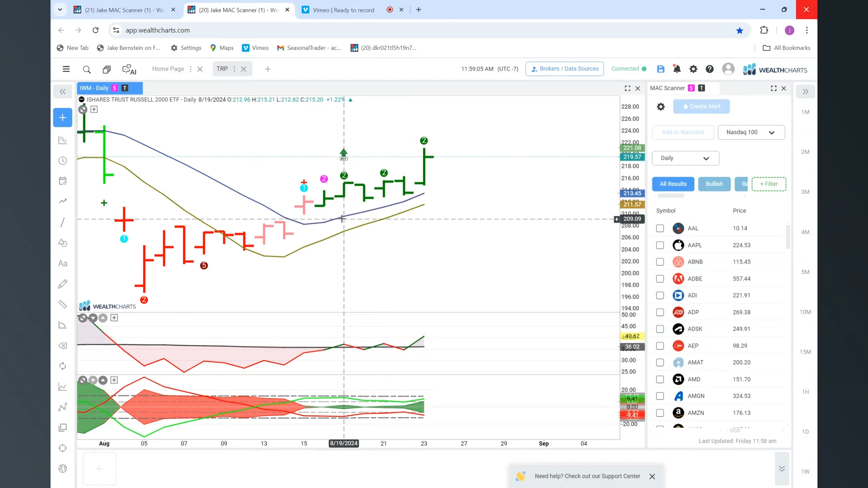Bookmark page with star icon
Screen dimensions: 868x488
(x=740, y=30)
